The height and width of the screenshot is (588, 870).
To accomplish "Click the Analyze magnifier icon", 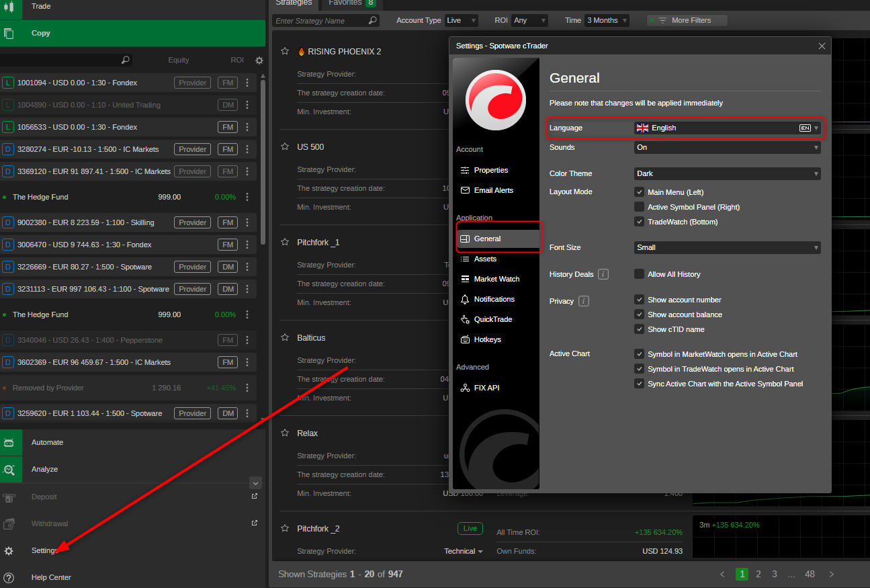I will [x=9, y=469].
